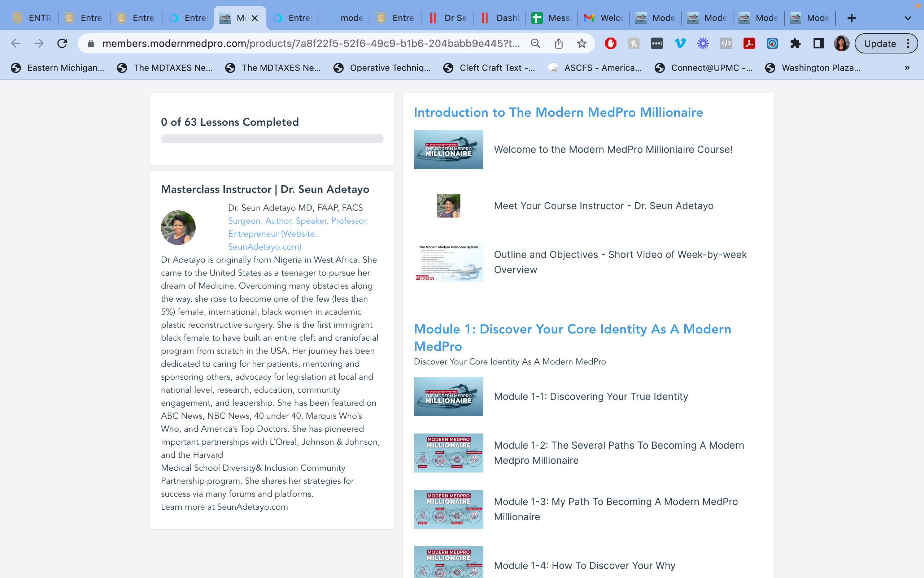
Task: Show hidden bookmarks with the overflow chevron
Action: [x=908, y=68]
